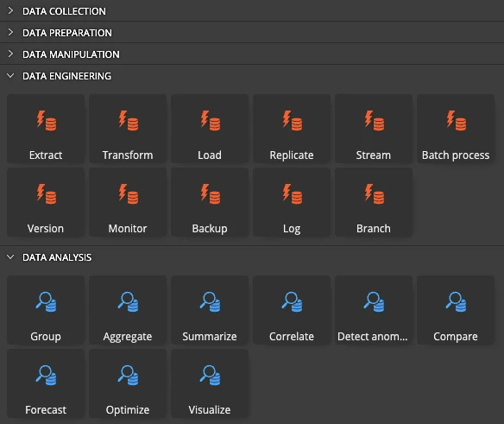Select the Compare tile
504x424 pixels.
pyautogui.click(x=456, y=310)
